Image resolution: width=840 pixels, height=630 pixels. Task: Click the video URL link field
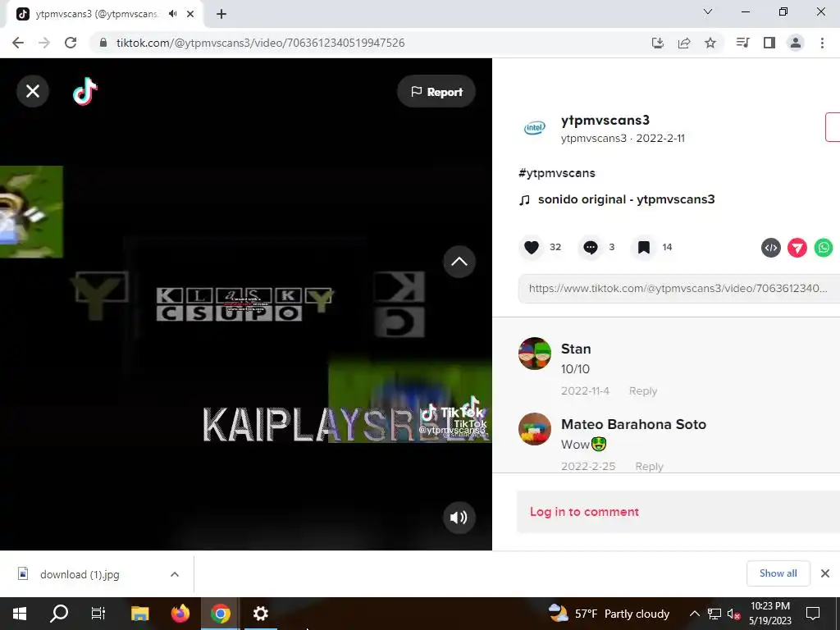pos(678,288)
